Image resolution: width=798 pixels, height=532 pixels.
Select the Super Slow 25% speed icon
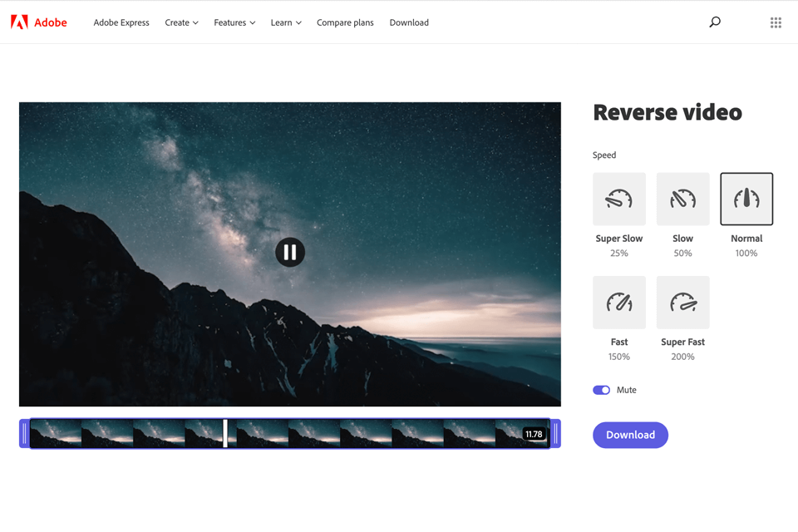[618, 199]
